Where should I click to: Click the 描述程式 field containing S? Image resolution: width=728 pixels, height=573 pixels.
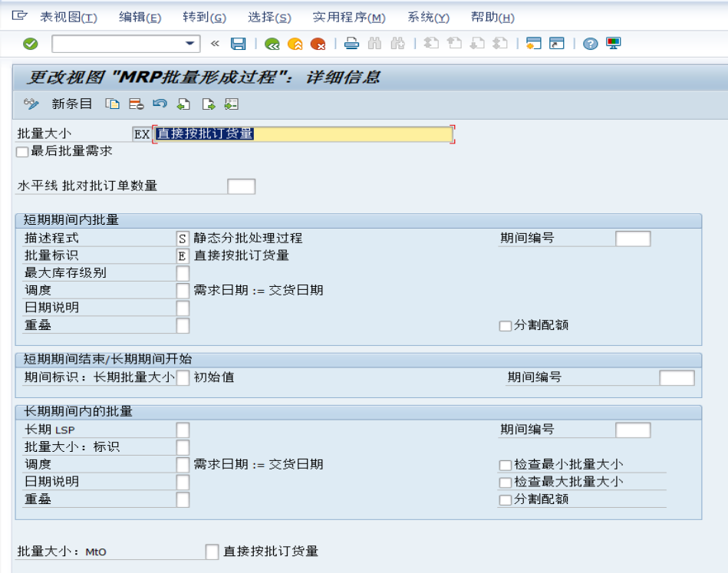click(183, 239)
